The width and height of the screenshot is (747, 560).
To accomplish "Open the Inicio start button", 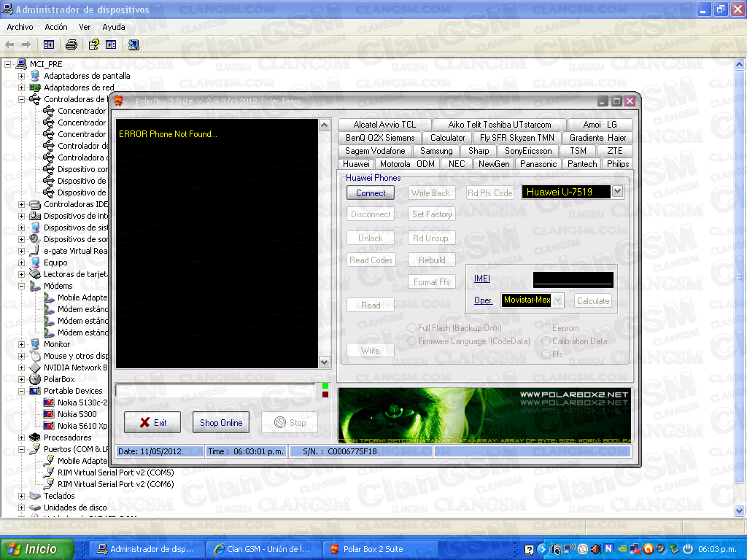I will (x=37, y=549).
